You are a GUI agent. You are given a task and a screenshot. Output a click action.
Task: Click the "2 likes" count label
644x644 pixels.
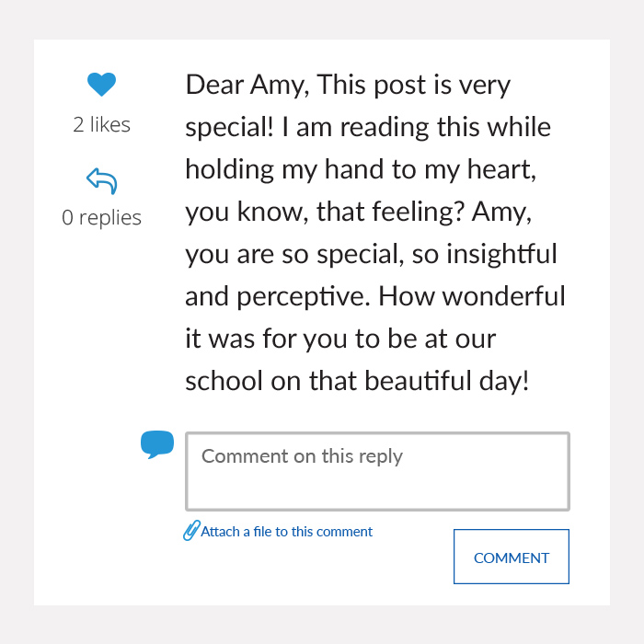(101, 124)
